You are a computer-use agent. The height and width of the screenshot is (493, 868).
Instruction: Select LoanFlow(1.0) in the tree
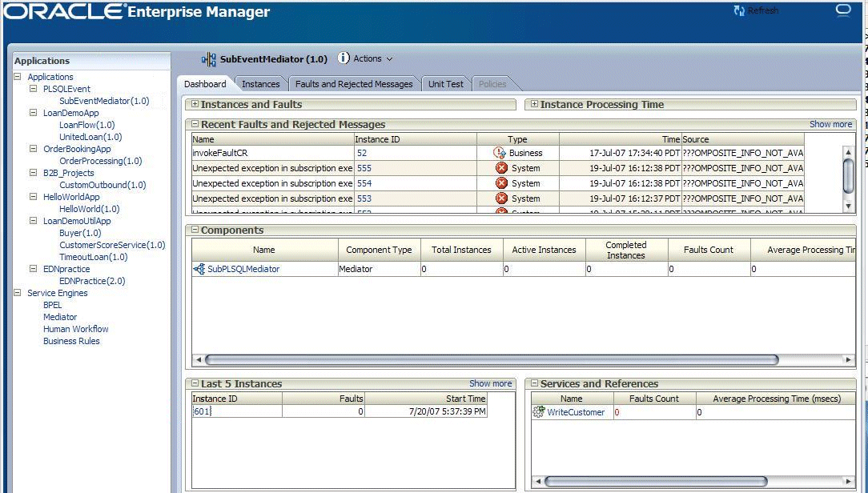87,125
